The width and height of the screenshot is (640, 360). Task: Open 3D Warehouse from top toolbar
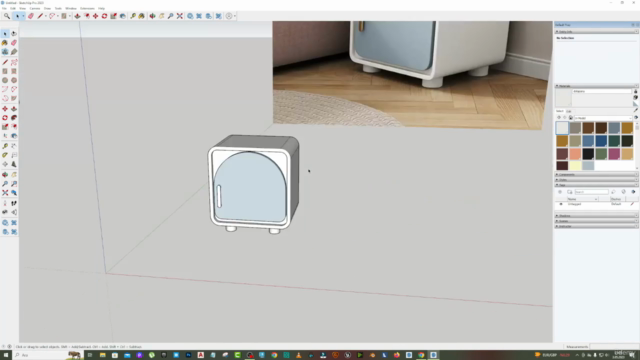coord(190,16)
